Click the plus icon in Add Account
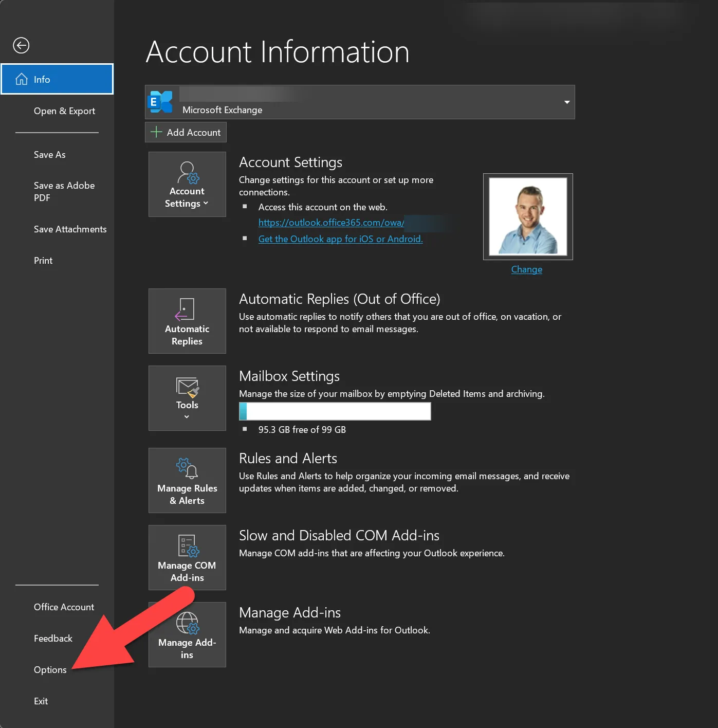 pos(156,132)
